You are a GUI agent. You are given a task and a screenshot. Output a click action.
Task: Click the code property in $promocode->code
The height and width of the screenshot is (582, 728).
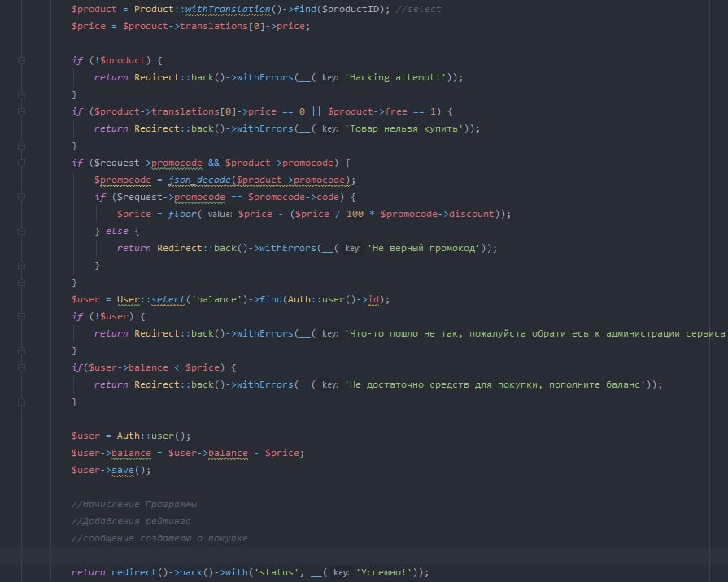pyautogui.click(x=328, y=197)
